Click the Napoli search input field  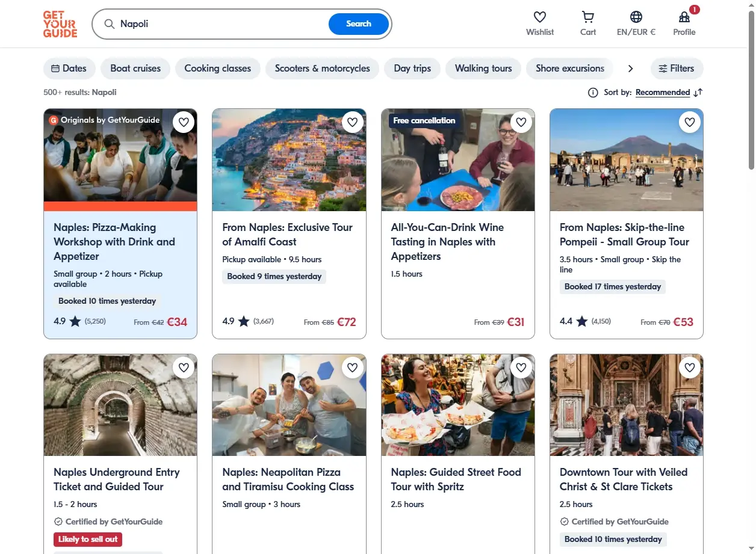tap(220, 24)
